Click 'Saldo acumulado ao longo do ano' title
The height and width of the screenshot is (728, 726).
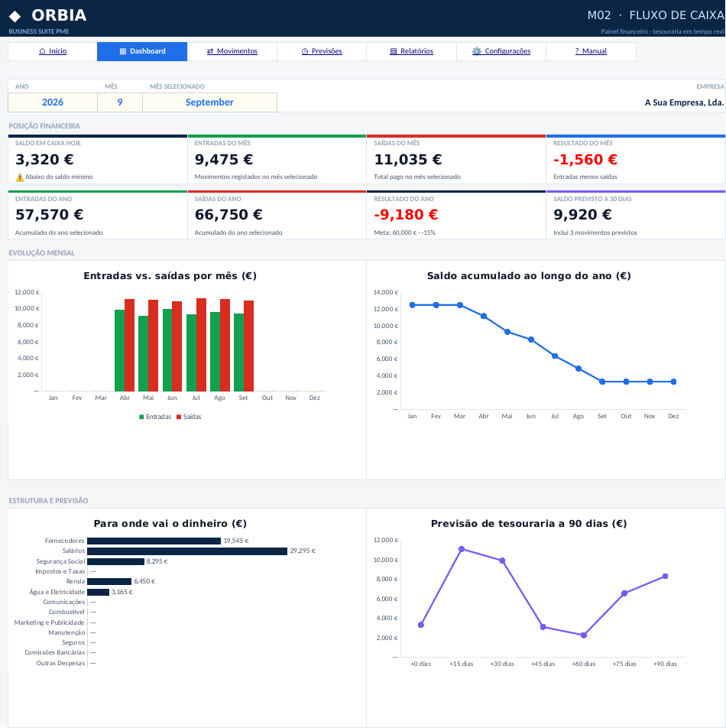(x=529, y=276)
